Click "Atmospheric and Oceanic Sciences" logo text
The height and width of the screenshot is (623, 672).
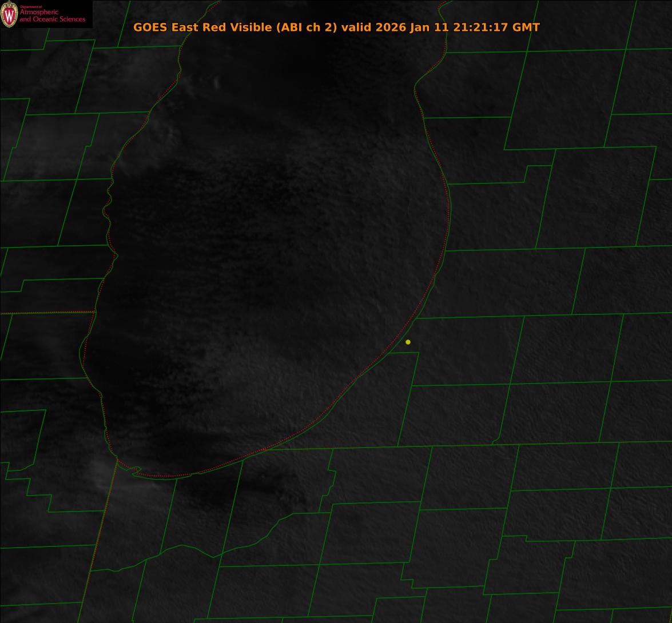pyautogui.click(x=52, y=16)
